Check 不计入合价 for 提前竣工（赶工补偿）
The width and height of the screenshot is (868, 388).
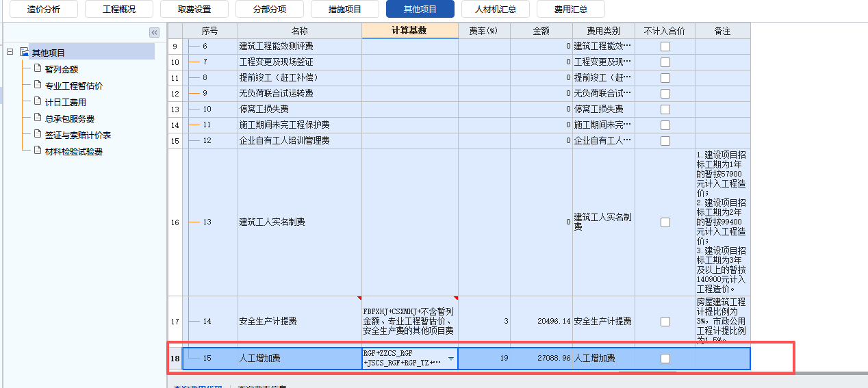(665, 78)
